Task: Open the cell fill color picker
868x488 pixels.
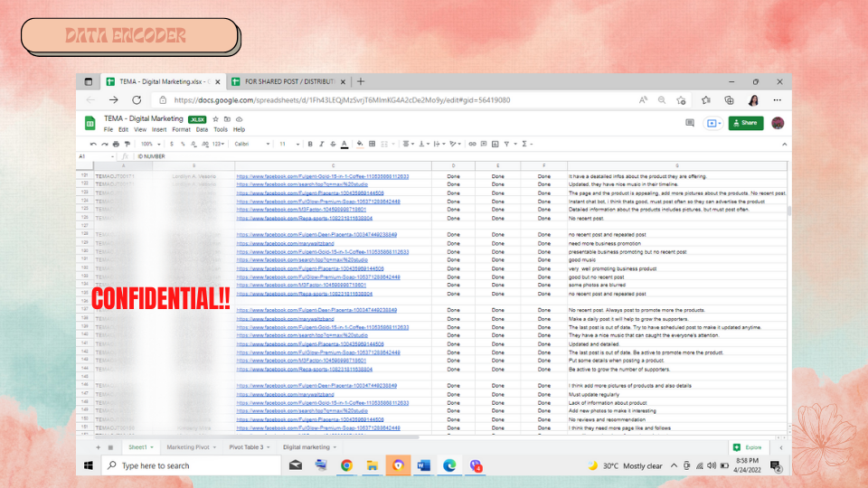Action: pos(360,144)
